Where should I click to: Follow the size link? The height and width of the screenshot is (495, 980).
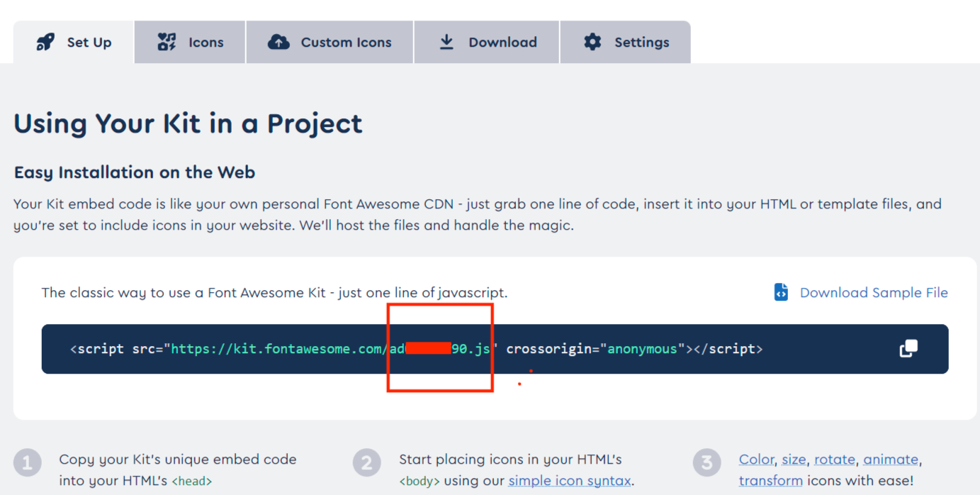coord(794,460)
